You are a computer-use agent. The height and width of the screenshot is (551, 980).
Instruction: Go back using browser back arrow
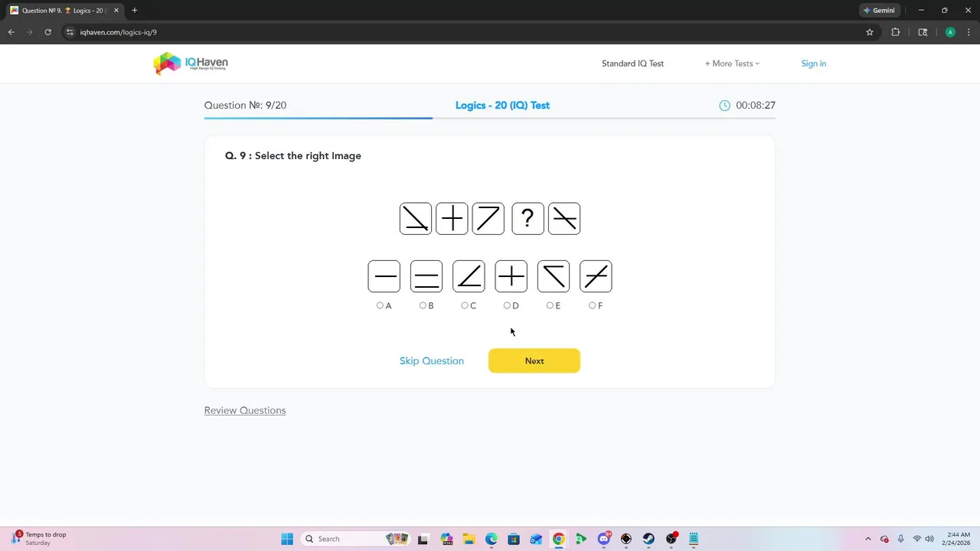(11, 32)
